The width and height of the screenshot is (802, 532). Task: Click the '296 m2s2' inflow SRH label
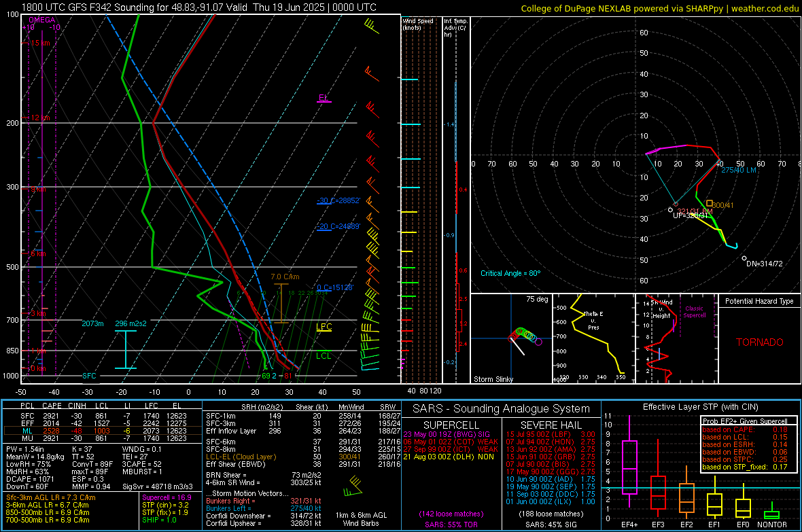pos(130,324)
